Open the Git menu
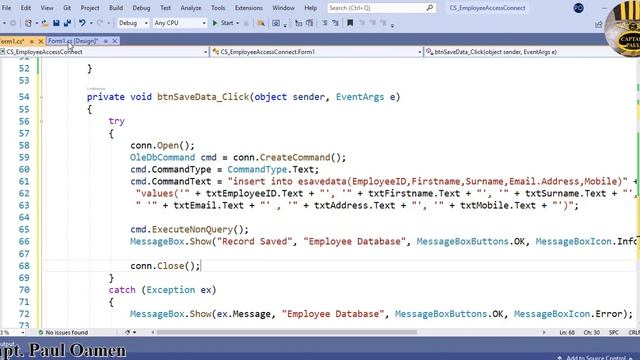The height and width of the screenshot is (360, 640). click(x=67, y=8)
